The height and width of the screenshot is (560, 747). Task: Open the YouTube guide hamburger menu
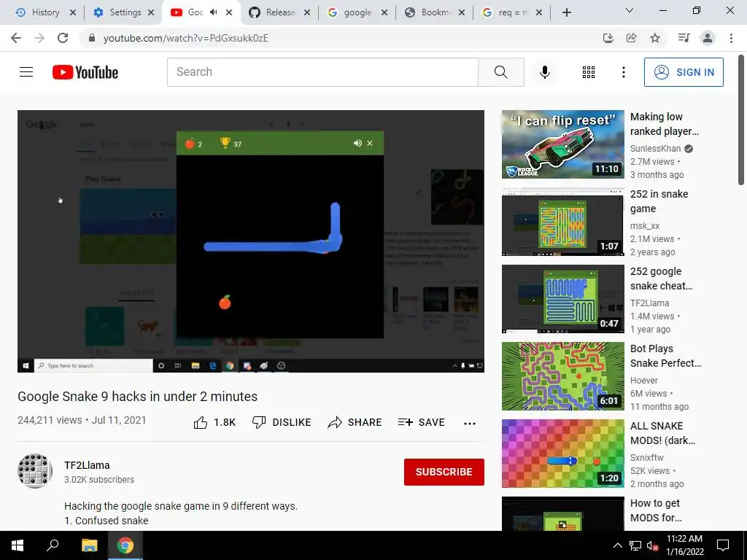tap(26, 72)
